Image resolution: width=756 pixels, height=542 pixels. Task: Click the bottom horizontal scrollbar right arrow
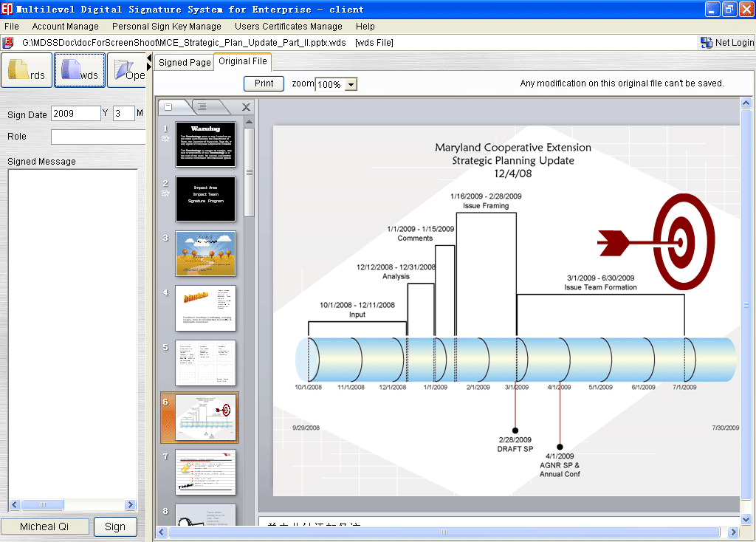tap(733, 532)
